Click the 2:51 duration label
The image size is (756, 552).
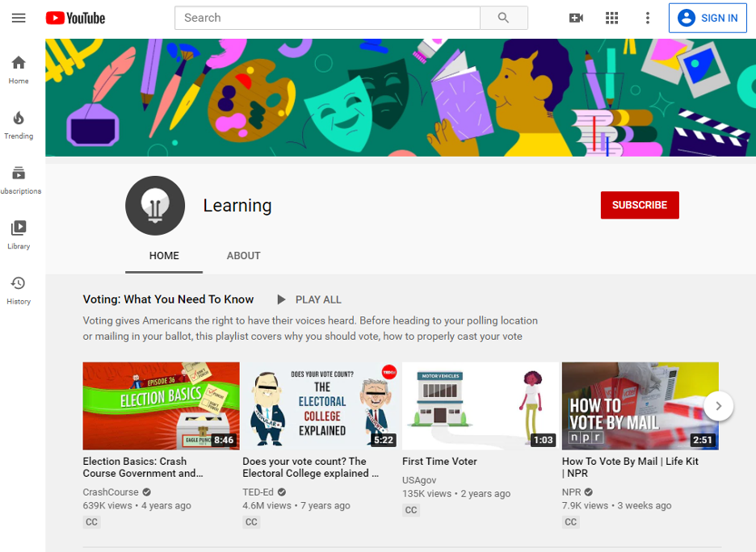click(703, 440)
